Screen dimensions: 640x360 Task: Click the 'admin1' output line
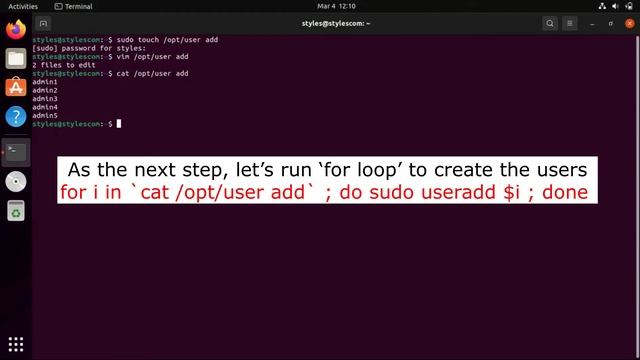click(45, 82)
